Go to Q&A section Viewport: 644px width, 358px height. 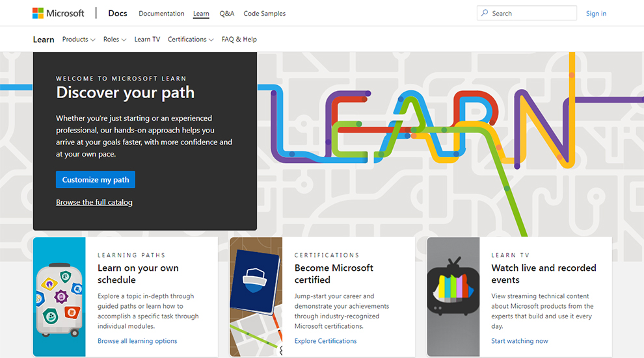(x=227, y=14)
